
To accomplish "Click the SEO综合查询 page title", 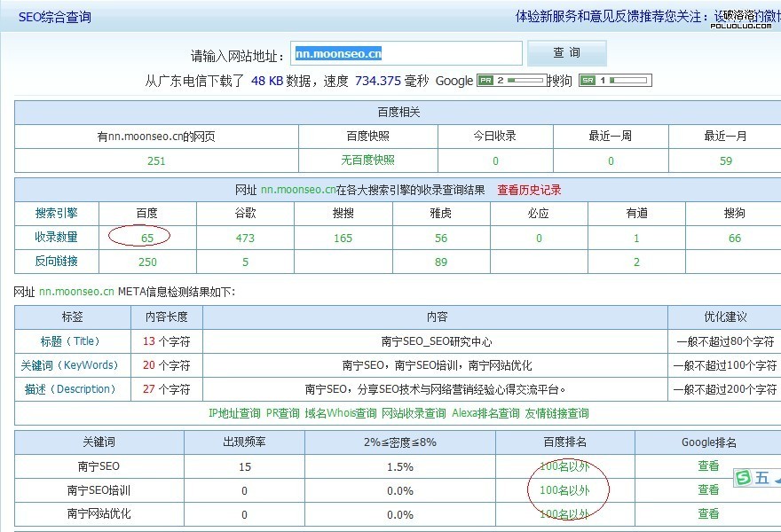I will [x=54, y=17].
